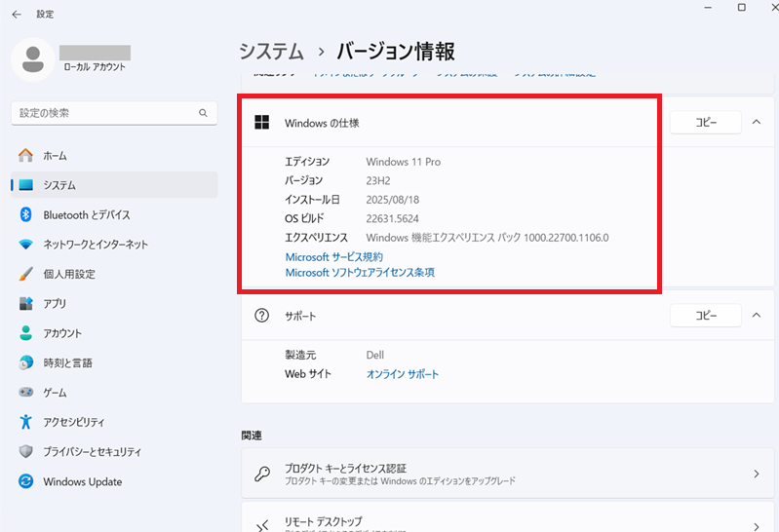Image resolution: width=779 pixels, height=532 pixels.
Task: Click the アプリ icon in sidebar
Action: [25, 303]
